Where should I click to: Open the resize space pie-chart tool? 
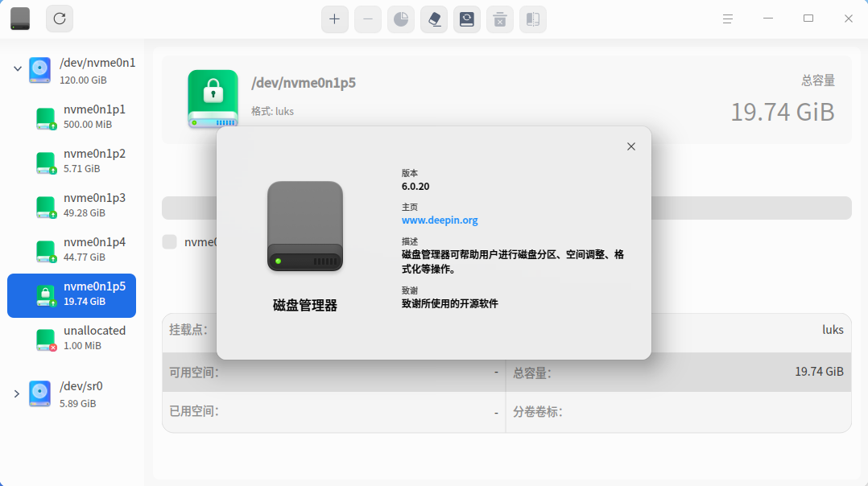[401, 19]
